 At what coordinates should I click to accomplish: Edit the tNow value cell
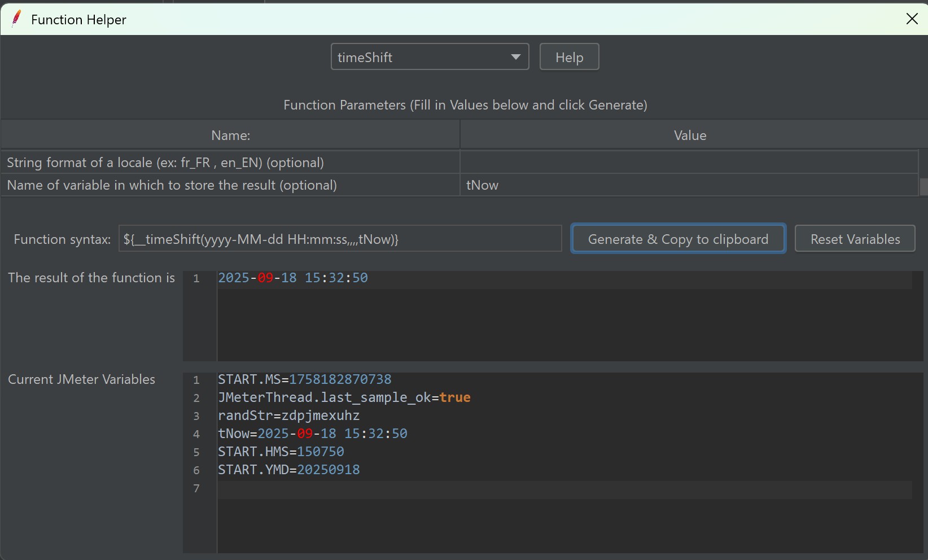689,185
